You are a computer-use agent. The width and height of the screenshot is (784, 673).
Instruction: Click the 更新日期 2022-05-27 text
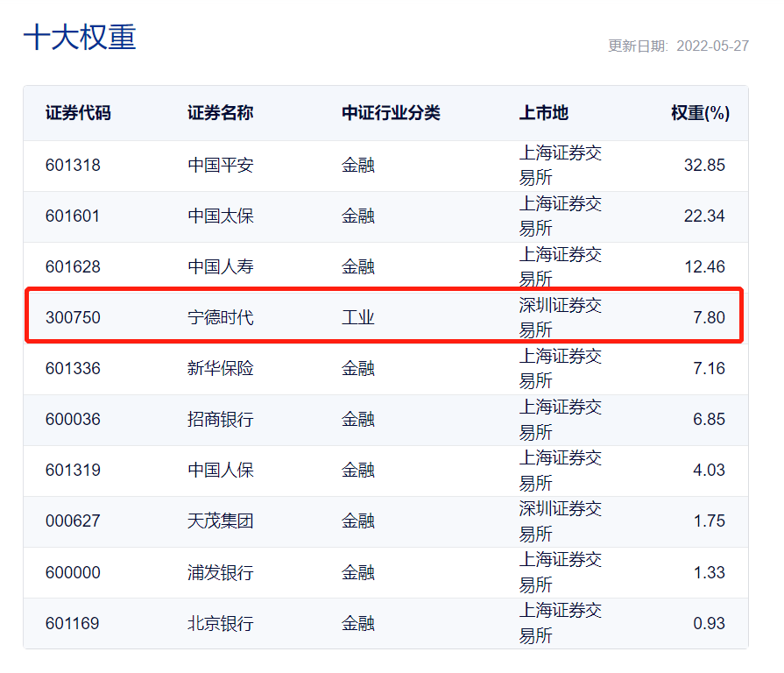click(678, 46)
